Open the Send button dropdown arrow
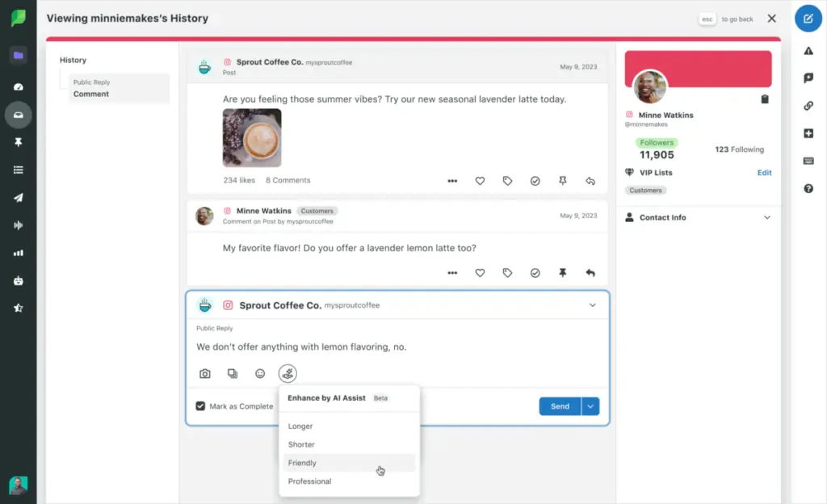Viewport: 827px width, 504px height. (590, 406)
